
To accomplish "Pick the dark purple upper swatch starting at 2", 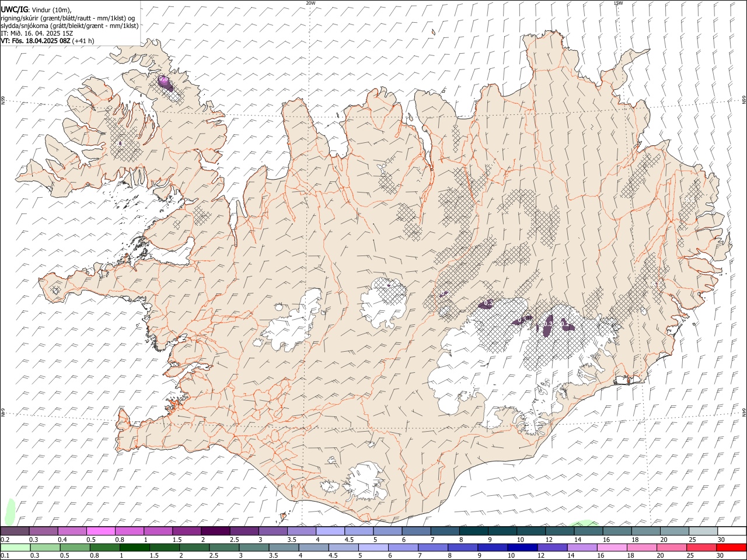I will [215, 531].
